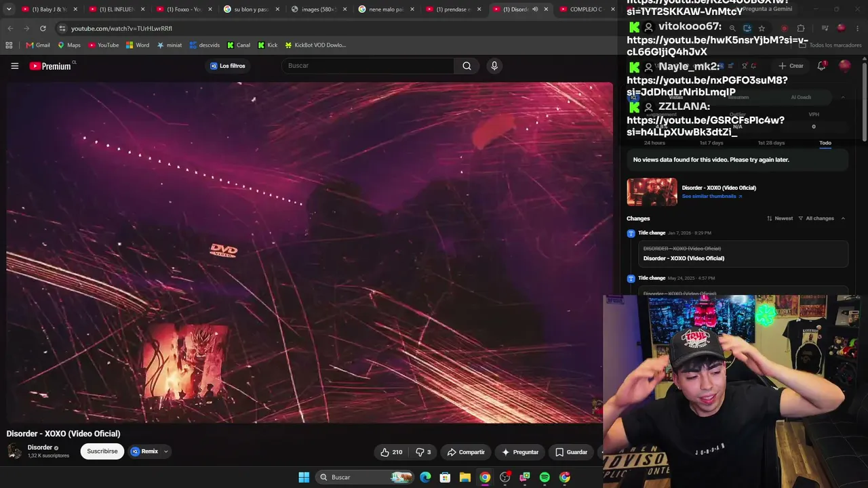
Task: Click the Suscribirse button
Action: click(x=102, y=451)
